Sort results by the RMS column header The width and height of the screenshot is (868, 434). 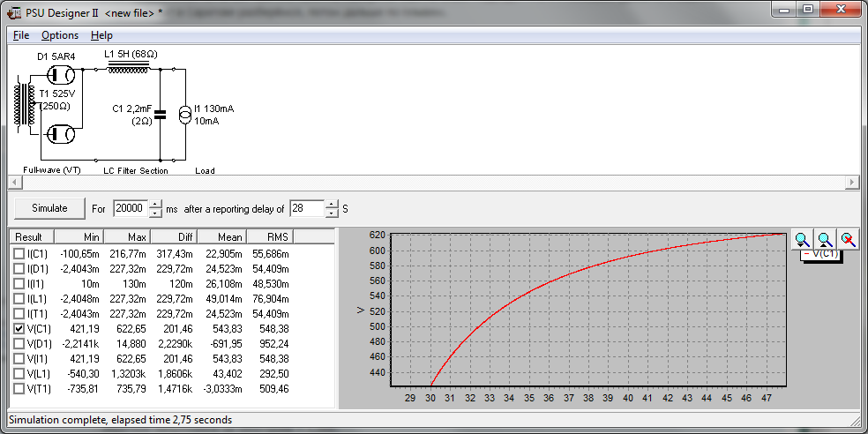click(x=268, y=237)
